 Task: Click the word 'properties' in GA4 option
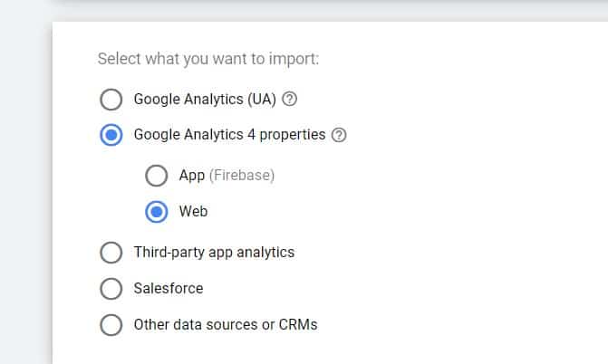(x=293, y=135)
